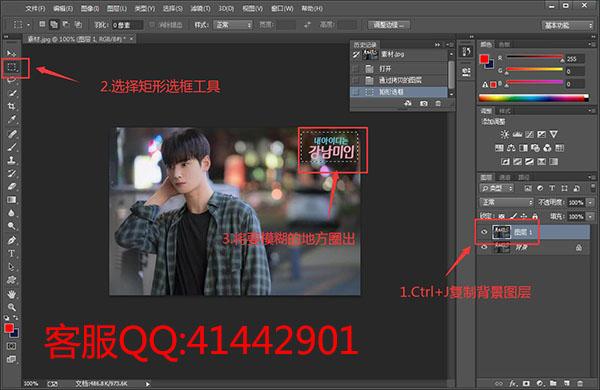This screenshot has height=390, width=600.
Task: Select the Gradient tool
Action: point(12,199)
